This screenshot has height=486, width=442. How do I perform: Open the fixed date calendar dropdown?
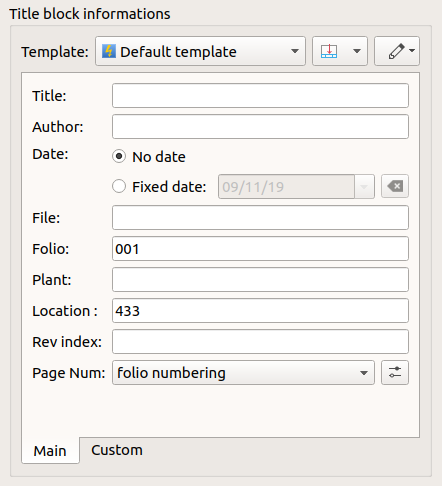(x=364, y=187)
